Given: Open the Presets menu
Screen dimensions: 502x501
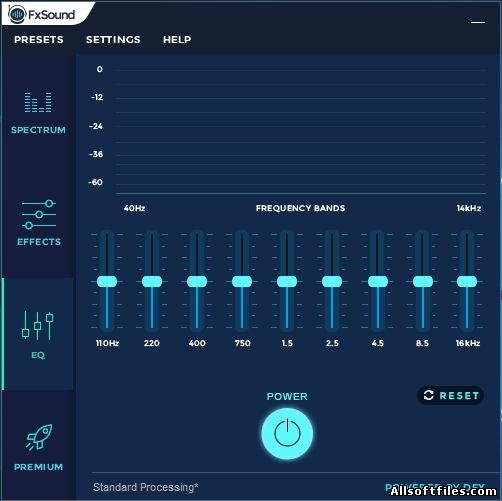Looking at the screenshot, I should tap(39, 40).
